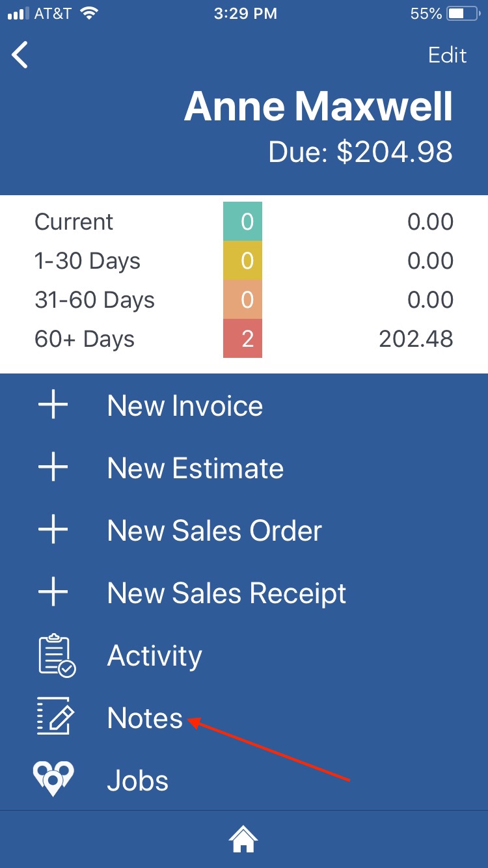
Task: Click the red 60+ Days count badge
Action: click(x=243, y=338)
